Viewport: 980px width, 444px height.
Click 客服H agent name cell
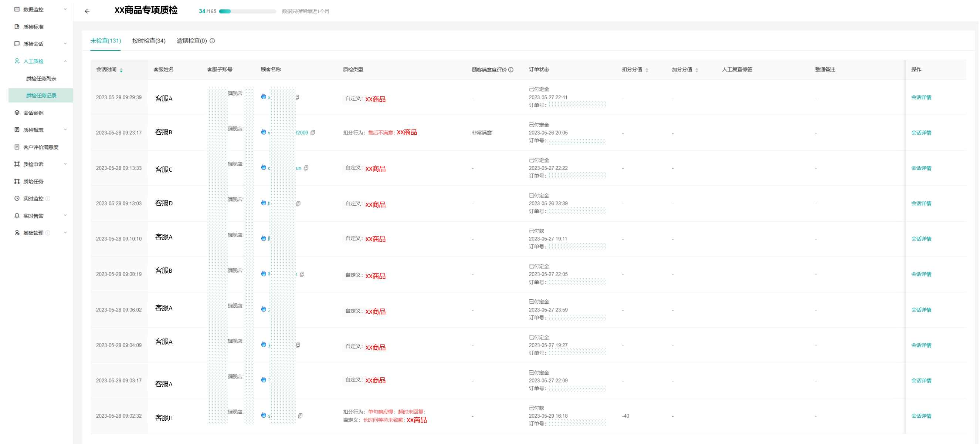(164, 418)
